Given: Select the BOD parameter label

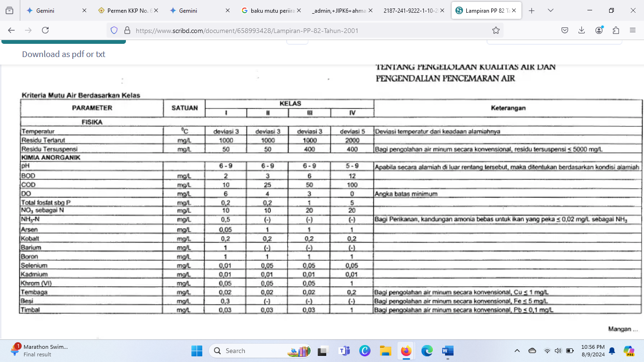Looking at the screenshot, I should 28,176.
